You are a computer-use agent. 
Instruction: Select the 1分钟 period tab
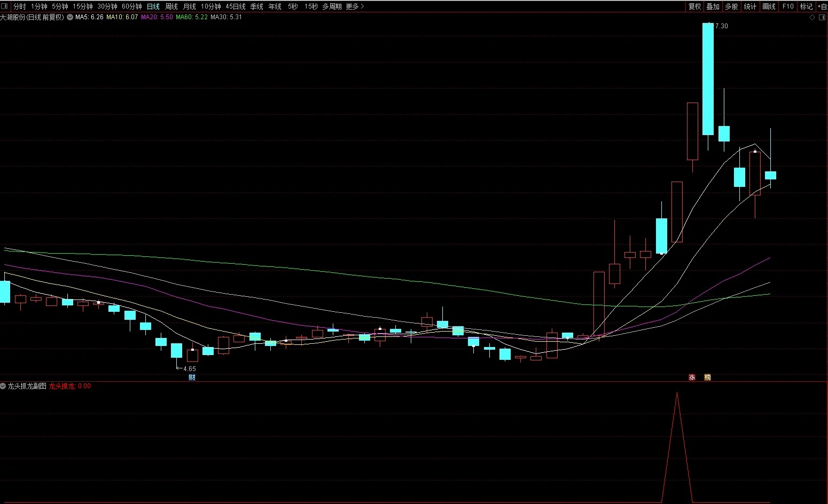pos(39,6)
